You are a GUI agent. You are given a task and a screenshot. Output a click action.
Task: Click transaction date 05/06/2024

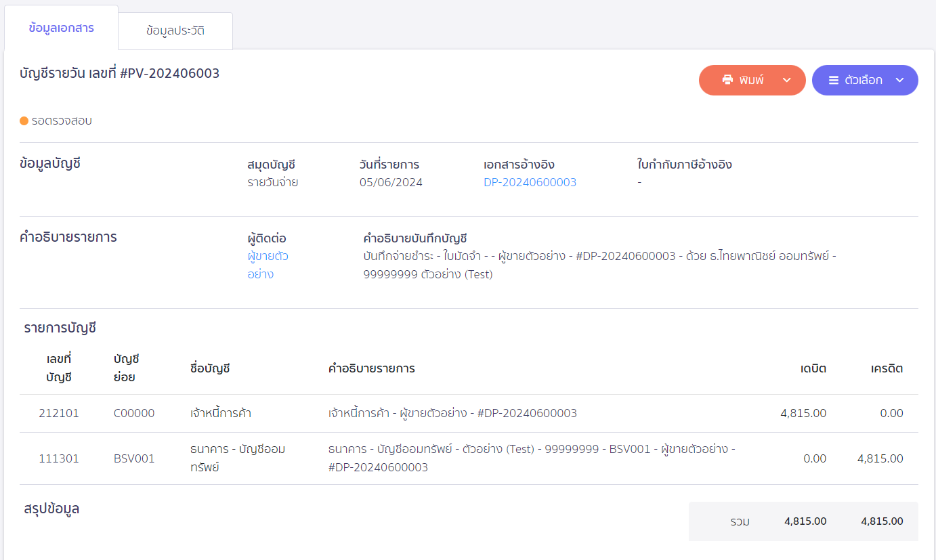391,182
